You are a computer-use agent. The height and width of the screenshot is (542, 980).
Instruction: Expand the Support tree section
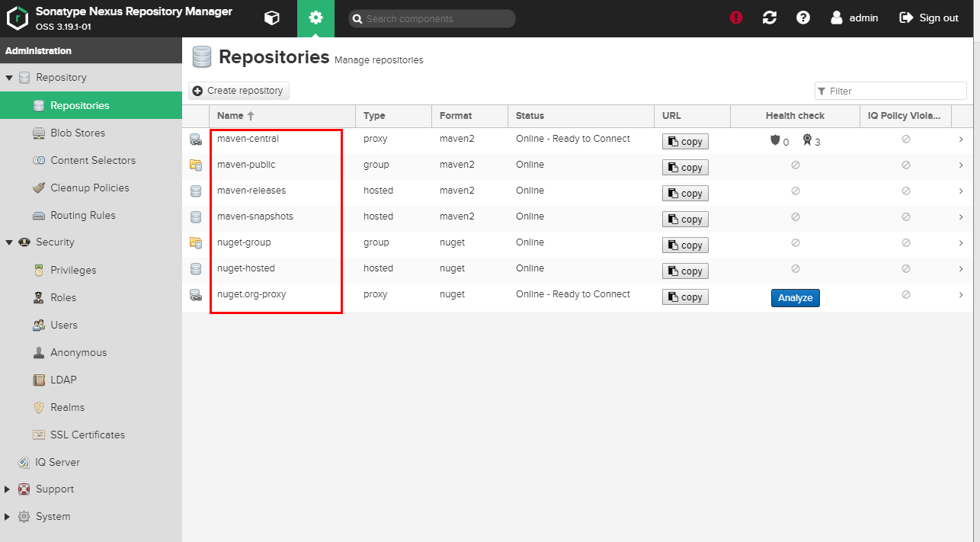[x=8, y=489]
